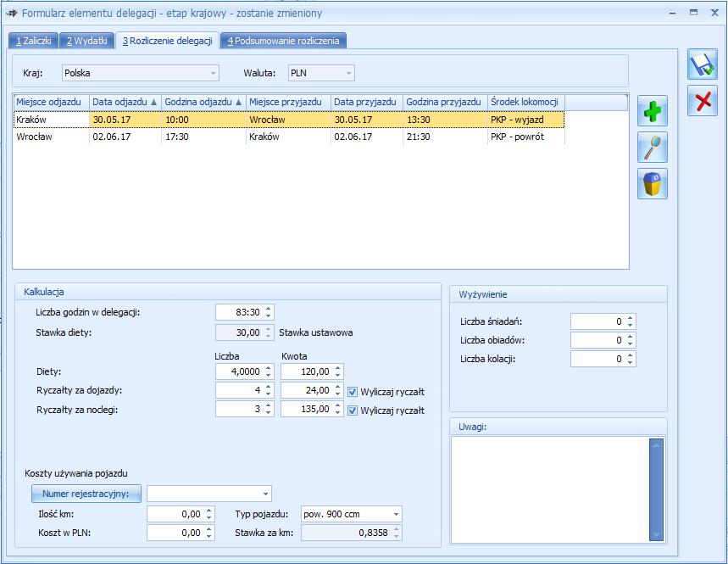Open the Waluta dropdown showing PLN
The width and height of the screenshot is (728, 564).
(x=321, y=73)
